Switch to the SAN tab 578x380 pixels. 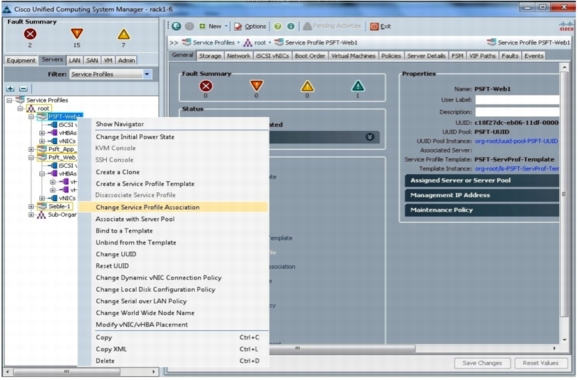click(92, 60)
